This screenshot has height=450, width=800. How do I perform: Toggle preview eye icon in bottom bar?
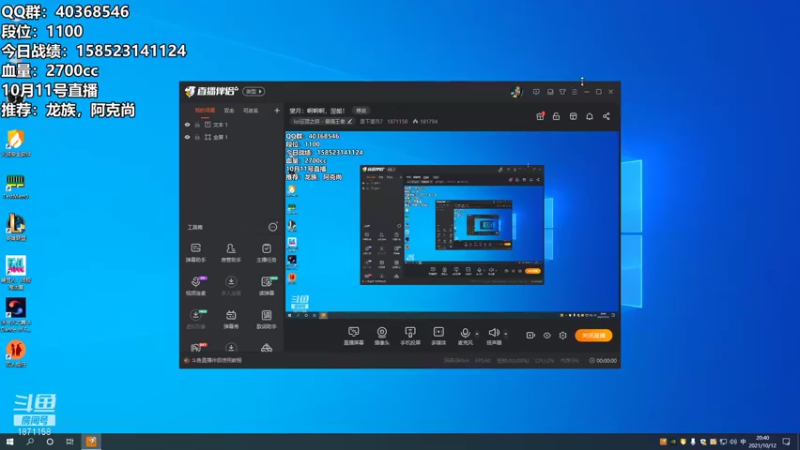[x=546, y=335]
